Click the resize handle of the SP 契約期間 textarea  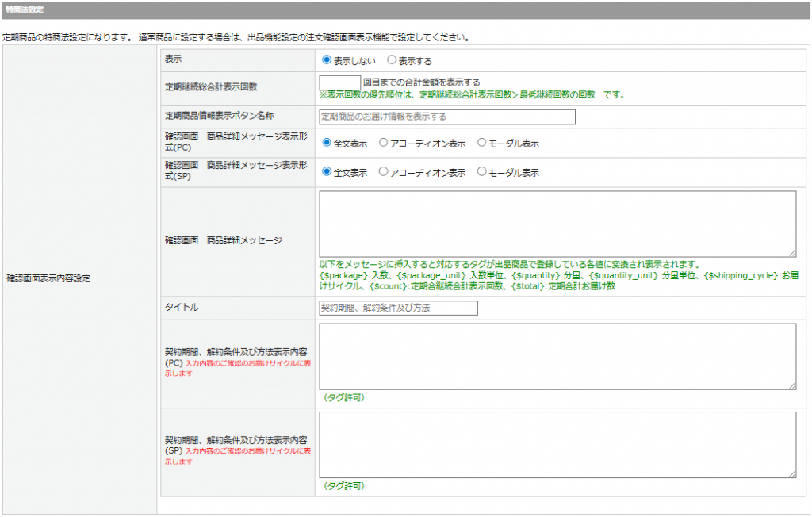792,474
